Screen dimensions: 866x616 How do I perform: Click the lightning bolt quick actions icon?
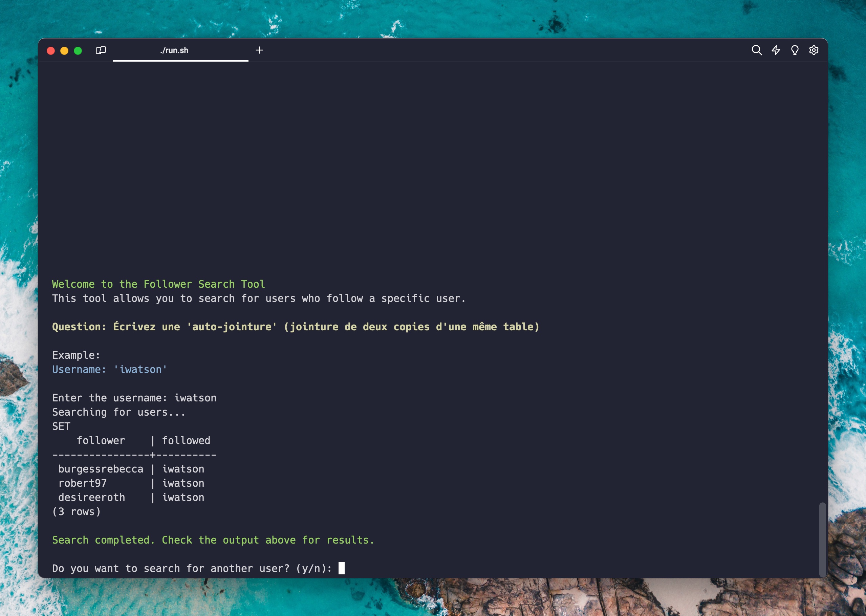776,50
